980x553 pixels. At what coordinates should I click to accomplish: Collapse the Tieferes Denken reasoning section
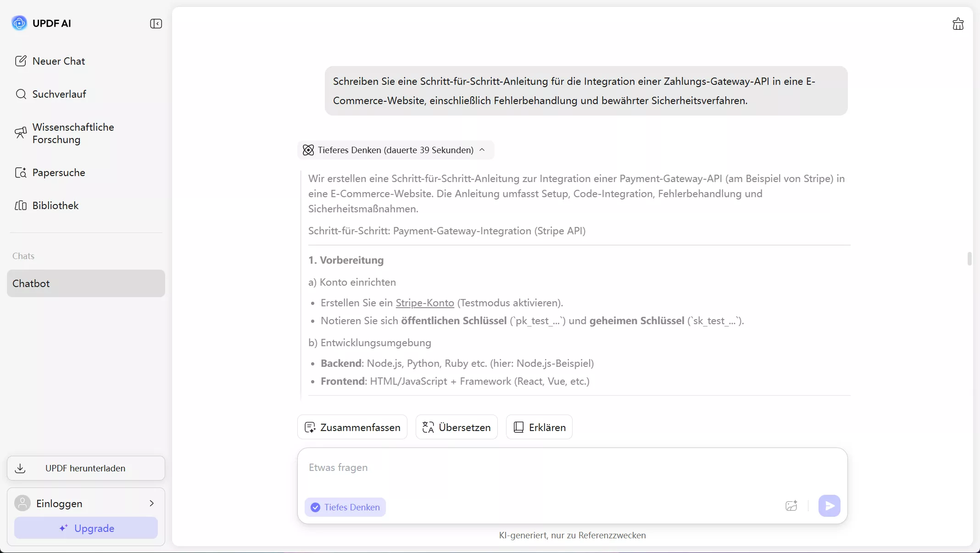tap(482, 150)
